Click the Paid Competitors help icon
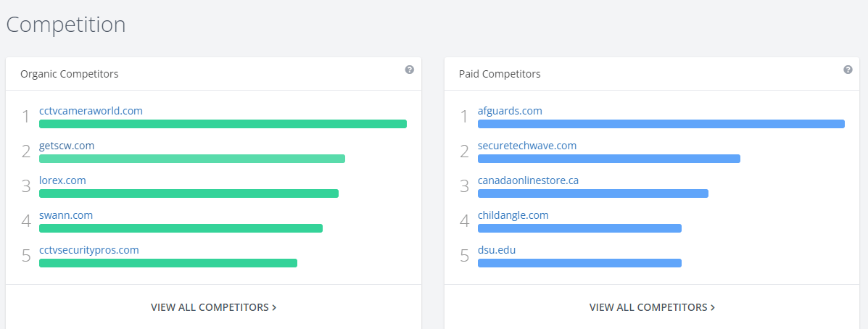The image size is (868, 329). tap(848, 70)
